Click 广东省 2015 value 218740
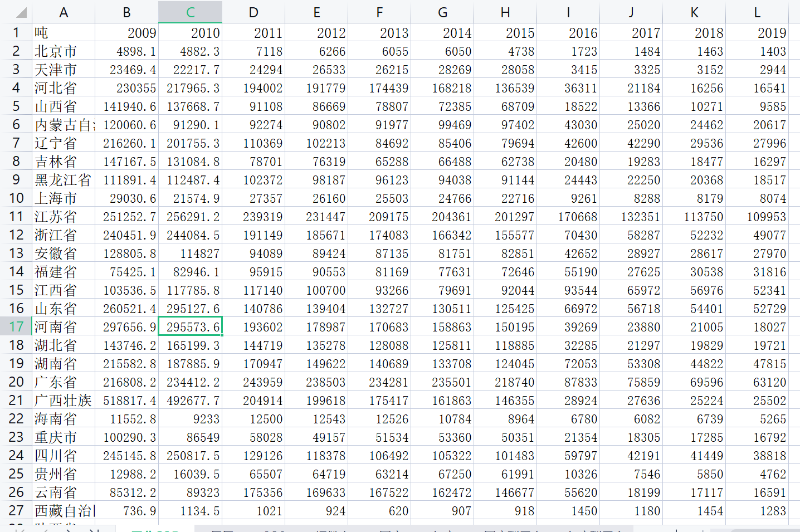 (505, 382)
